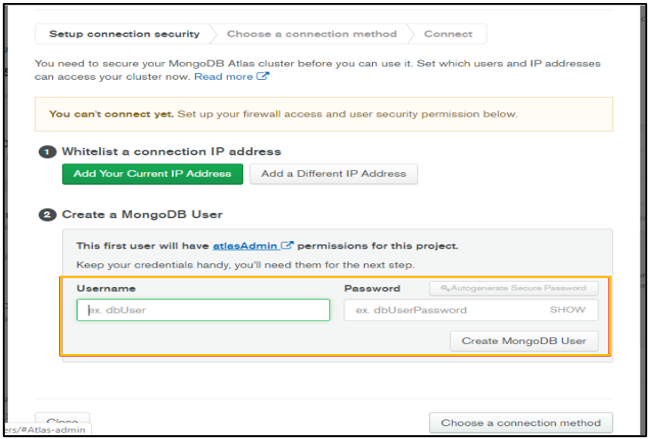
Task: Follow the atlasAdmin permissions link
Action: click(246, 245)
